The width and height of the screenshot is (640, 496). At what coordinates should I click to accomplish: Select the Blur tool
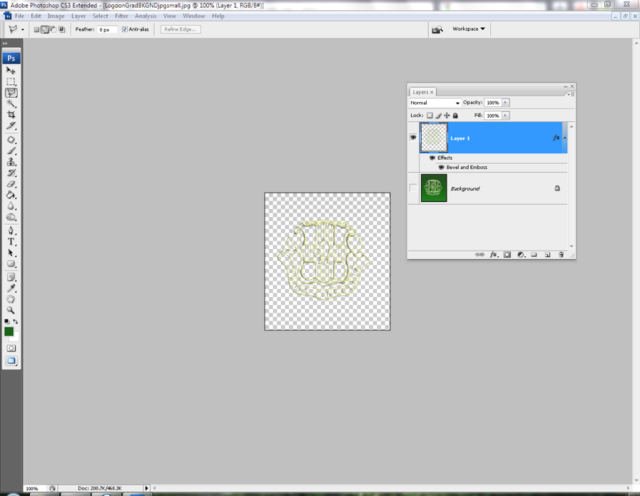(x=11, y=206)
